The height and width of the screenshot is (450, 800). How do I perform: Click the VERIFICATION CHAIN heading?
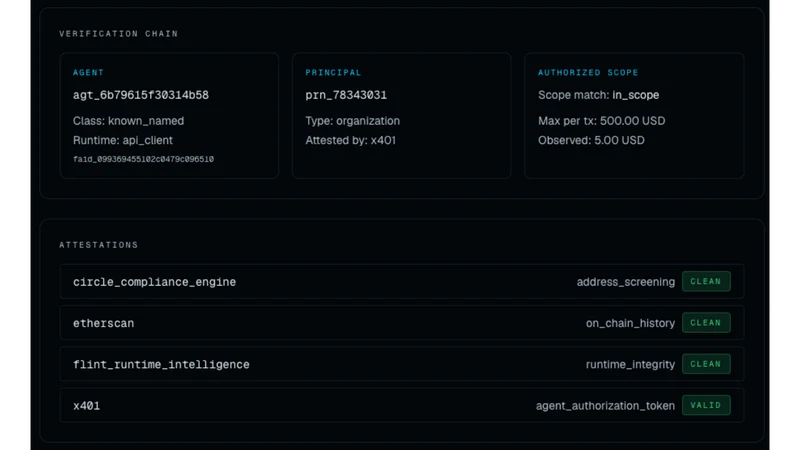[118, 34]
